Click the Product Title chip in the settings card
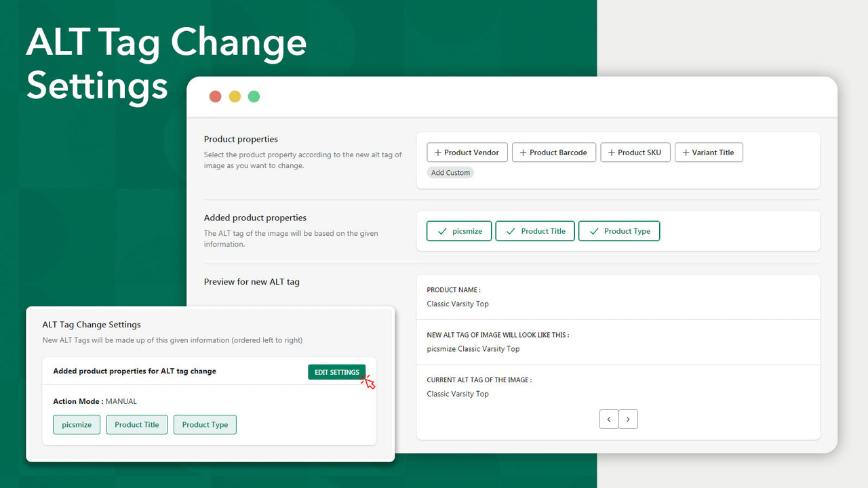This screenshot has width=868, height=488. click(x=136, y=424)
